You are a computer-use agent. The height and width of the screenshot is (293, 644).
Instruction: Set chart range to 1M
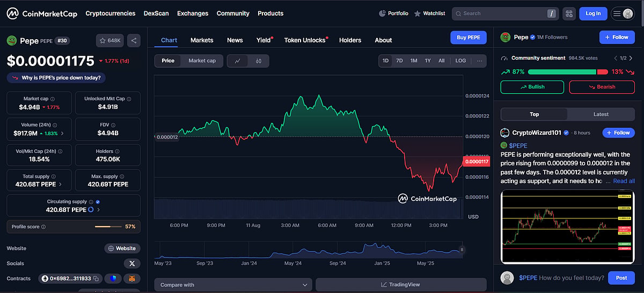(414, 61)
